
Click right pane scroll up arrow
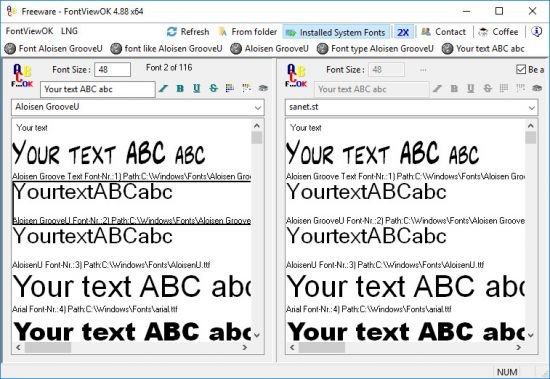531,126
